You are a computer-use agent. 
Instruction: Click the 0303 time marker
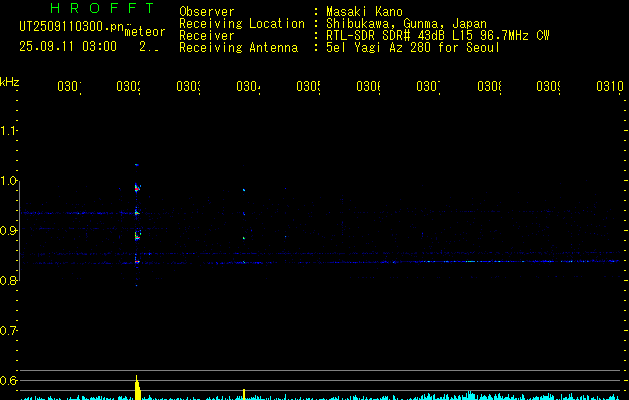coord(188,86)
